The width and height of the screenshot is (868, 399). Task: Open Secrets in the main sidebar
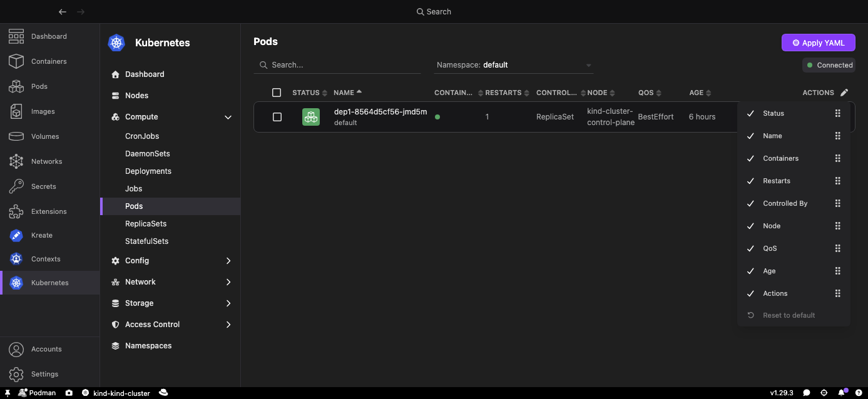(x=49, y=186)
